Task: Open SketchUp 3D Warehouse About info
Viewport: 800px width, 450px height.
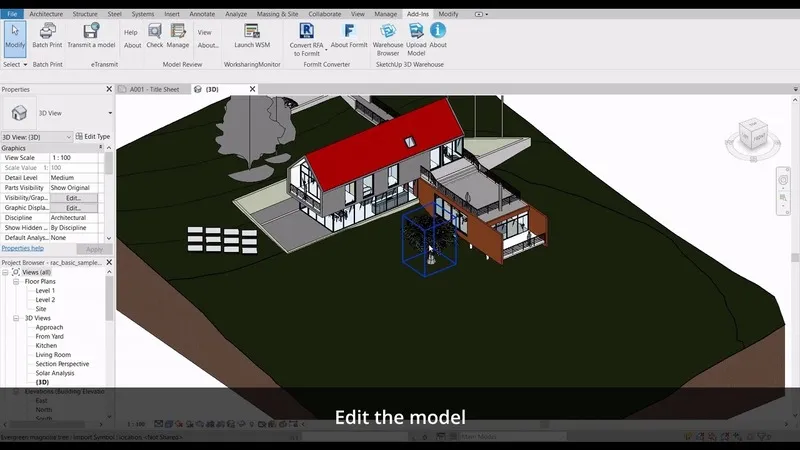Action: (x=438, y=36)
